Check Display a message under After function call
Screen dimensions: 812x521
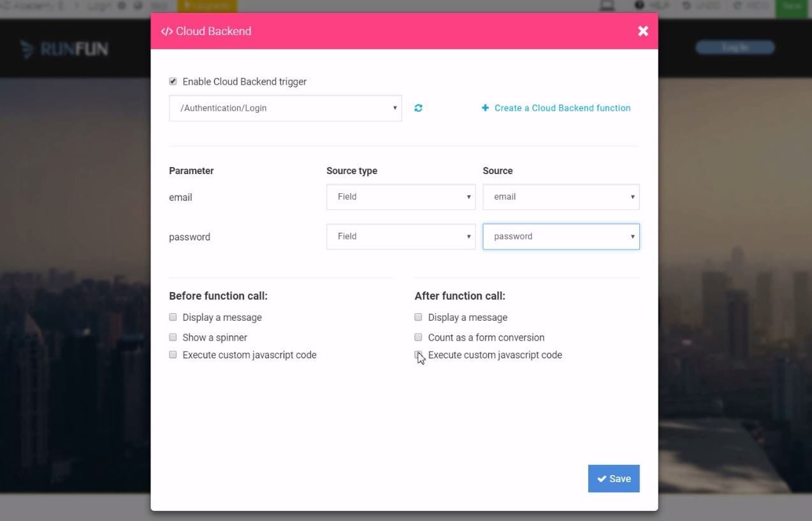coord(418,318)
